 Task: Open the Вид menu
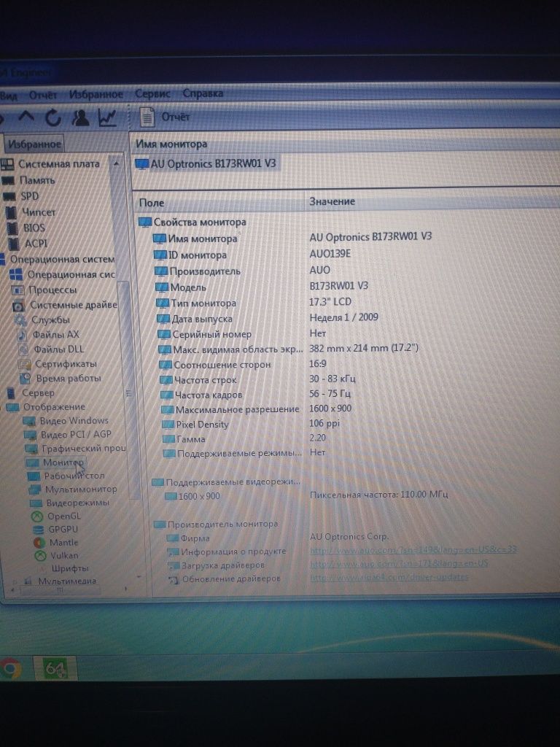(x=9, y=96)
